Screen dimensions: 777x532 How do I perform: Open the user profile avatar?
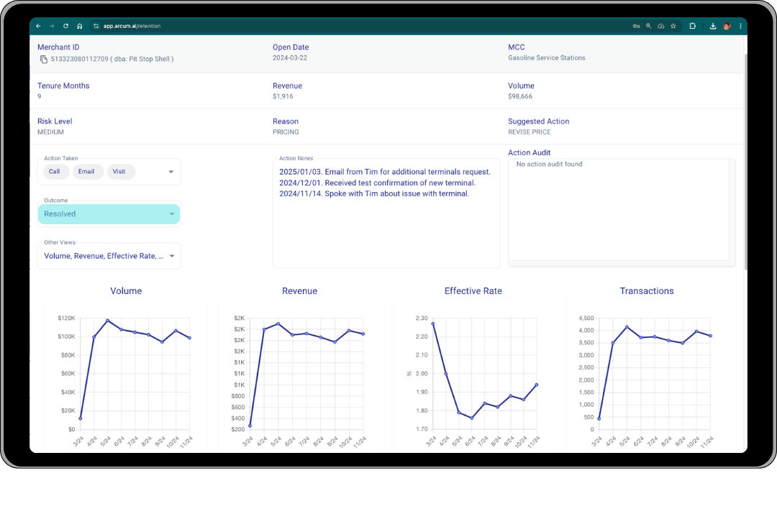727,26
